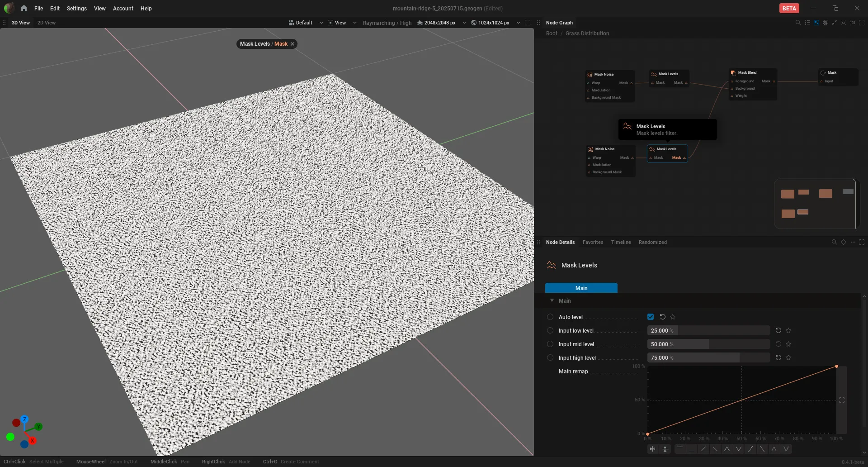Navigate to Root in breadcrumb
Image resolution: width=868 pixels, height=467 pixels.
point(552,33)
